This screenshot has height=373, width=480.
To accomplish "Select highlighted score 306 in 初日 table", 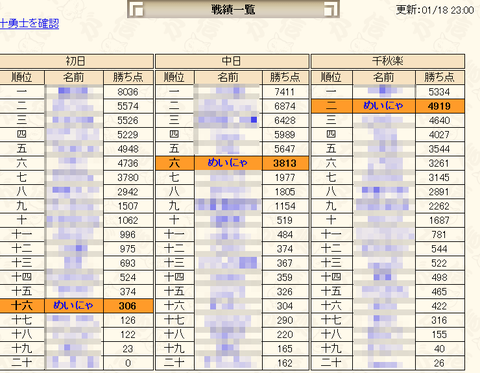I will [128, 306].
